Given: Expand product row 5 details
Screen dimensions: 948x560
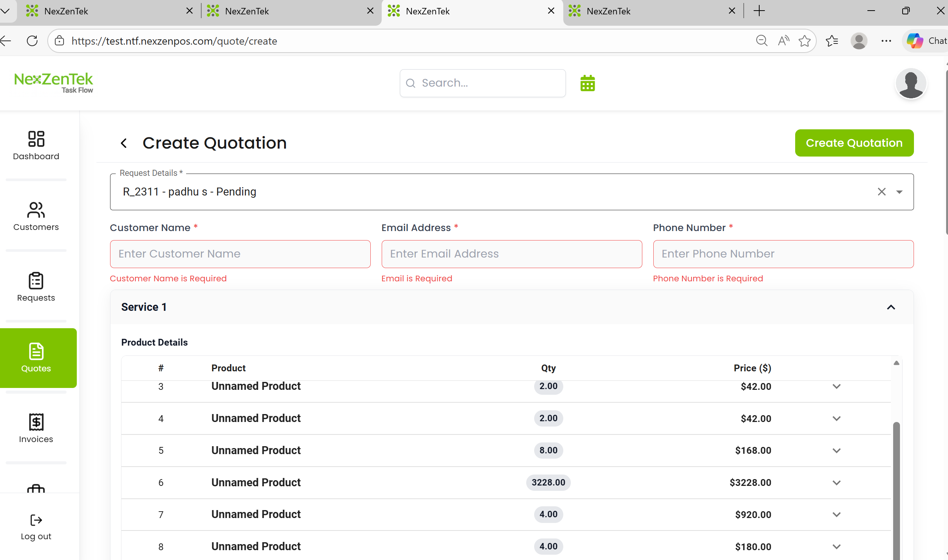Looking at the screenshot, I should [x=836, y=450].
